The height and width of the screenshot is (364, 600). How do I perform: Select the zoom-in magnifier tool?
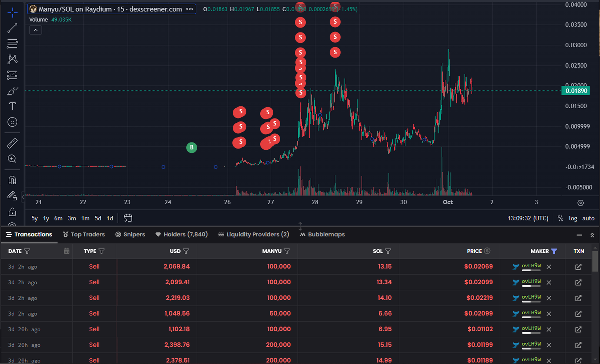pyautogui.click(x=12, y=159)
